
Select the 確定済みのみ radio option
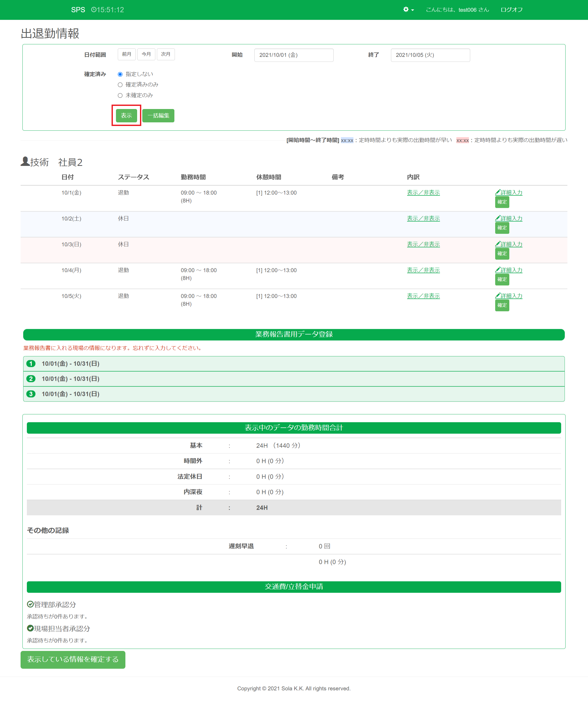pos(120,85)
